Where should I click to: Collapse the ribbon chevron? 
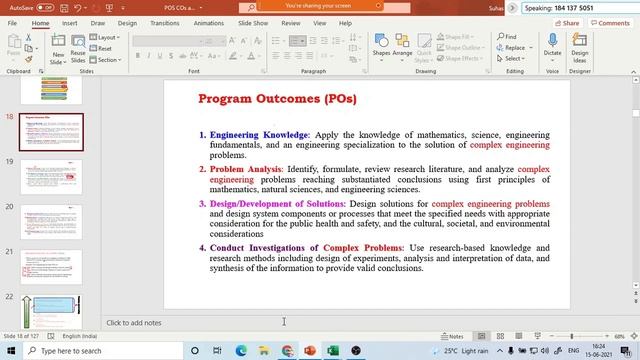[633, 72]
